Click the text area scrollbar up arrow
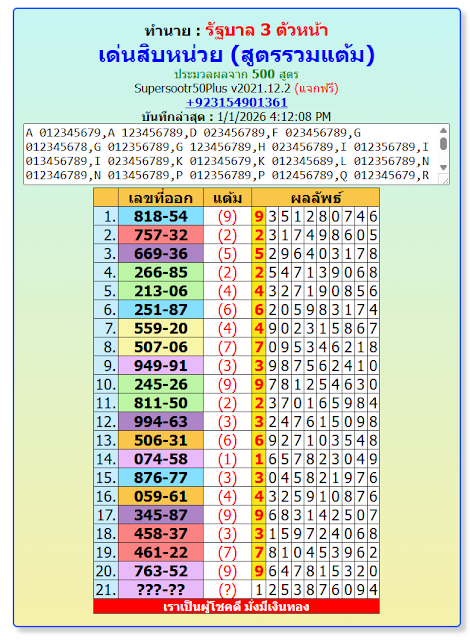 point(443,130)
